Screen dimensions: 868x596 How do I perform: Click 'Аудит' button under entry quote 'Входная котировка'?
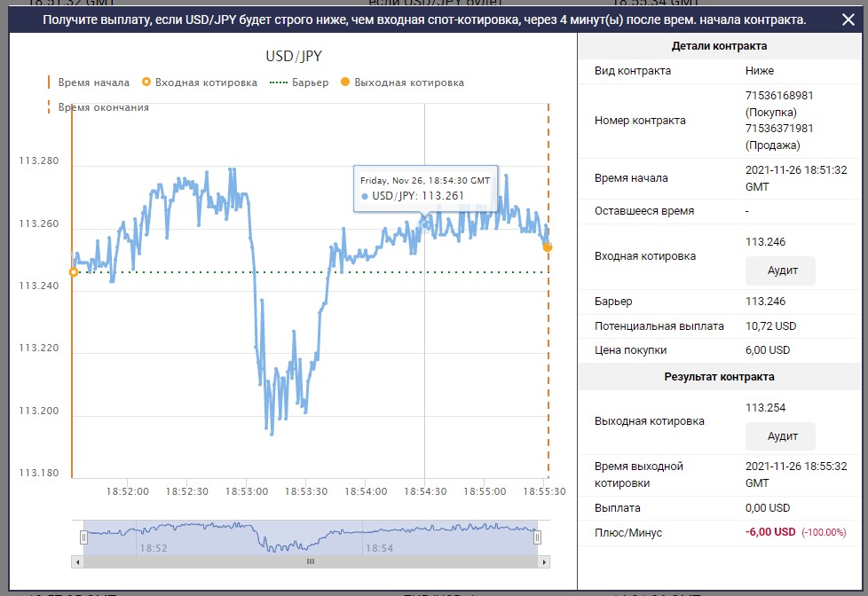pos(780,271)
